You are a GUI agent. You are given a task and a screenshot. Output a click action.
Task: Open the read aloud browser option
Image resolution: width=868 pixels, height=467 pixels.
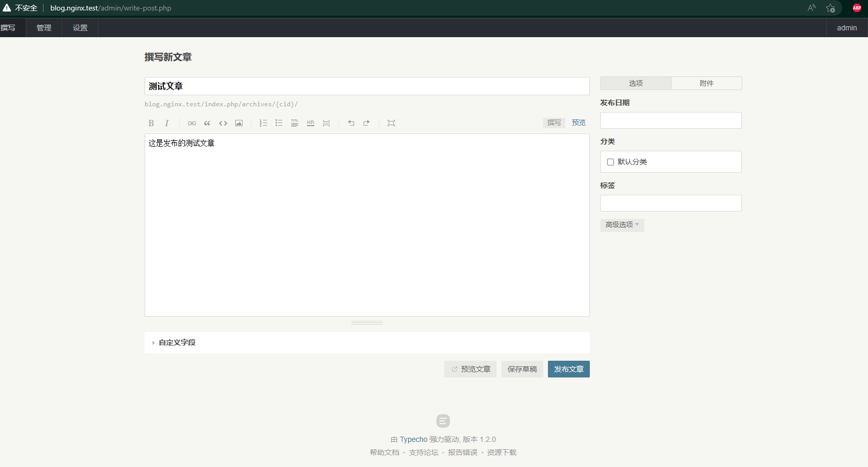811,8
